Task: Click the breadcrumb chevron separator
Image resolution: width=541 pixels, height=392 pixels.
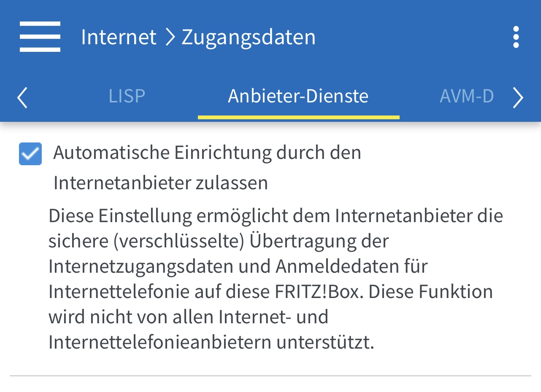Action: pyautogui.click(x=169, y=37)
